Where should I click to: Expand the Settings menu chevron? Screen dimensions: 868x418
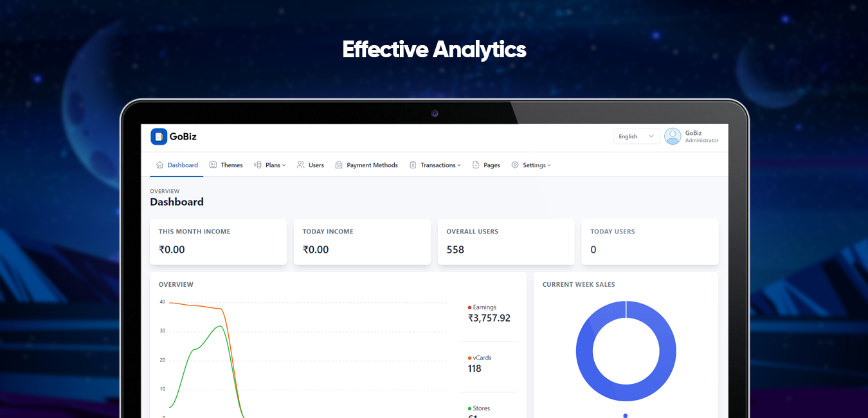(x=549, y=166)
